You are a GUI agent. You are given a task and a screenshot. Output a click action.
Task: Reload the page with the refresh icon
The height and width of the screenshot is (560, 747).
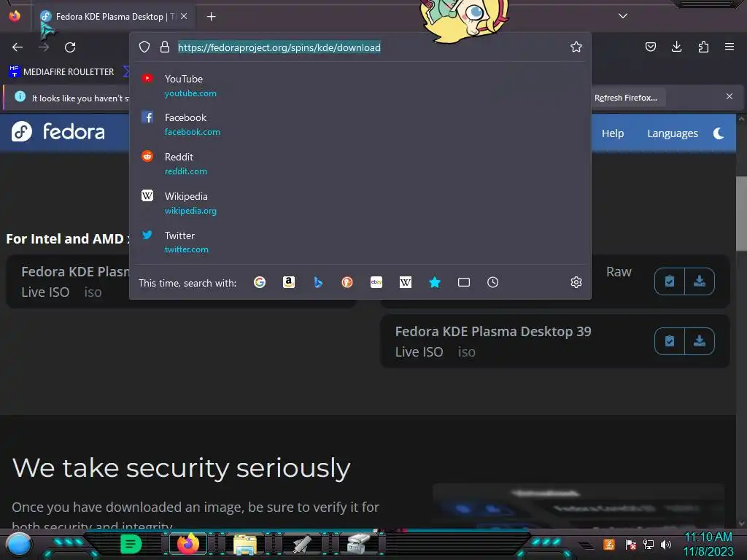[x=70, y=47]
